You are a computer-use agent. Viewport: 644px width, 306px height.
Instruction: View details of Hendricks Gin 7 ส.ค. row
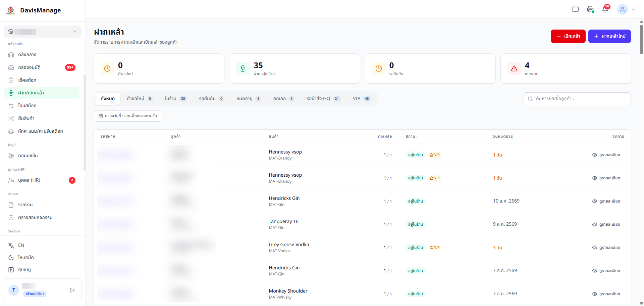click(x=606, y=271)
